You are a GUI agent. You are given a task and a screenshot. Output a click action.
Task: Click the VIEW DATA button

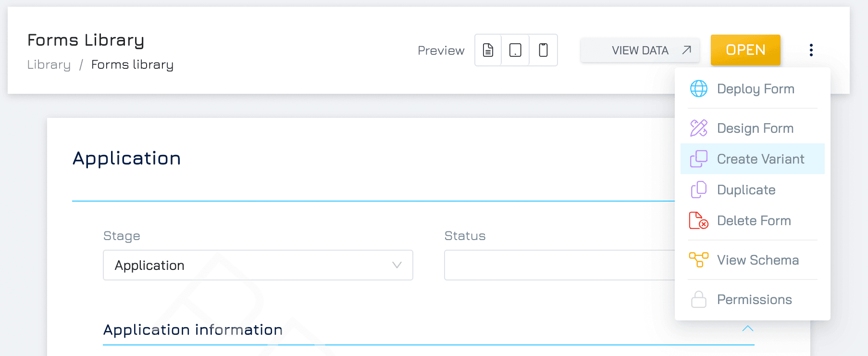coord(640,50)
